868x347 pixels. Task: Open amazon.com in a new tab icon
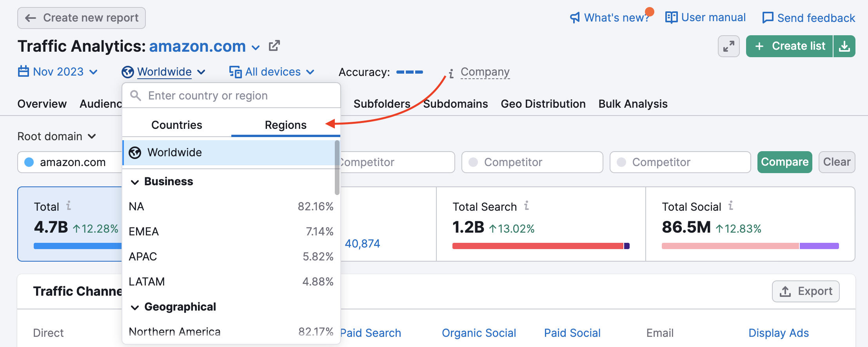[274, 46]
